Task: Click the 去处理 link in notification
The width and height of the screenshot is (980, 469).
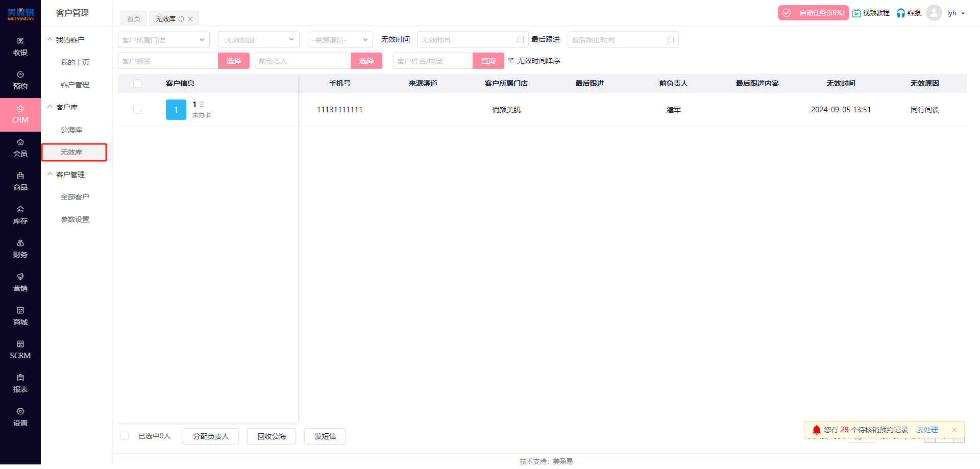Action: (x=927, y=430)
